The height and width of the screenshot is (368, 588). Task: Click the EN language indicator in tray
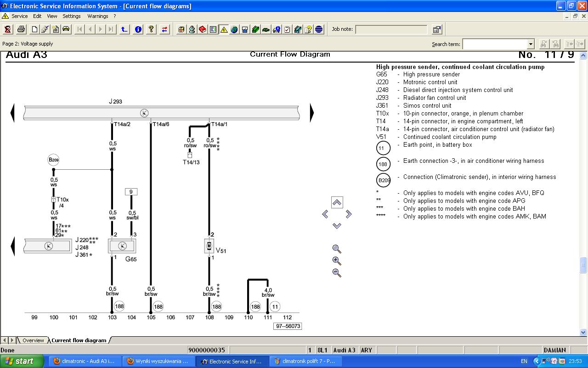coord(524,361)
